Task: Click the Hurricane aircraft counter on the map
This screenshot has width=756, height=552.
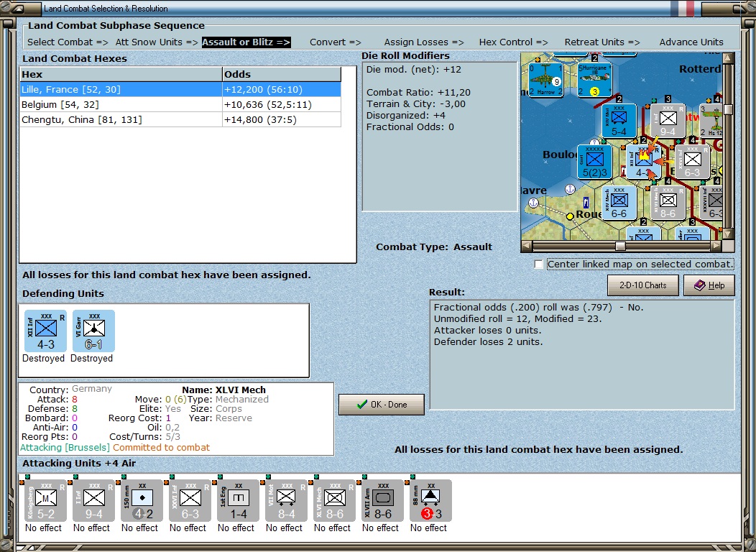Action: pyautogui.click(x=594, y=80)
